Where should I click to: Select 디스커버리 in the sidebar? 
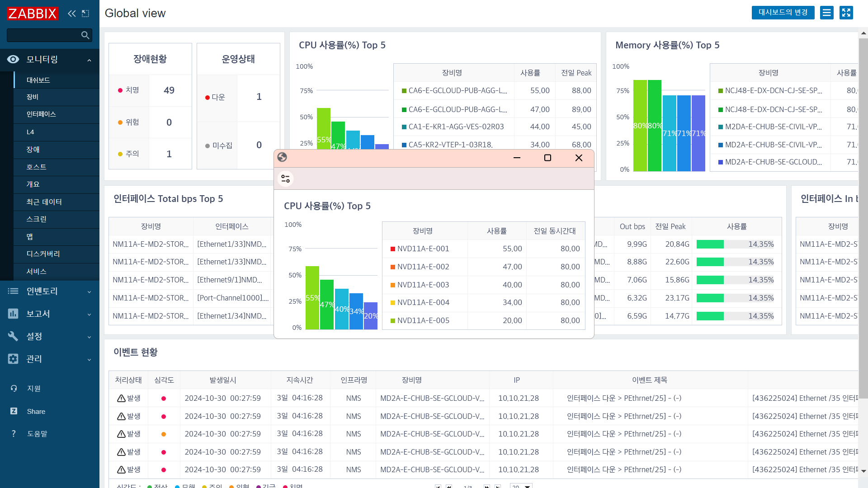click(57, 254)
